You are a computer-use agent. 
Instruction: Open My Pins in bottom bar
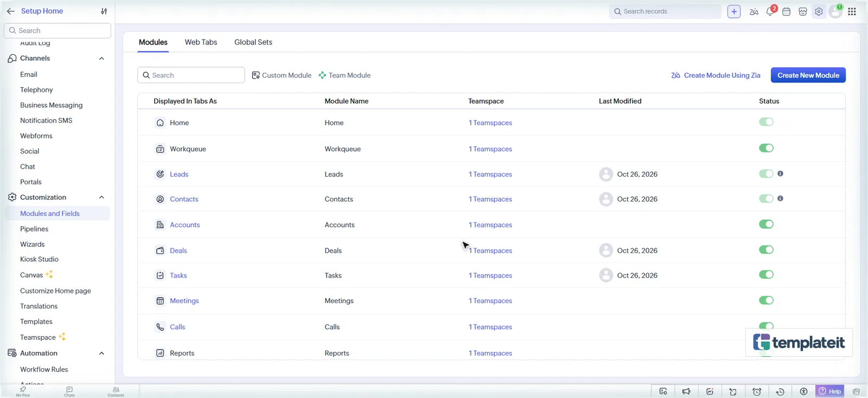tap(23, 391)
